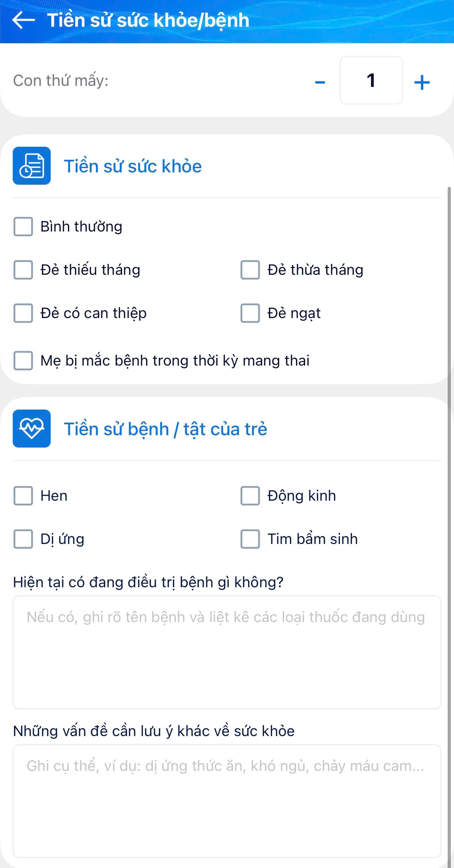454x868 pixels.
Task: Tick the "Đẻ thiếu tháng" checkbox
Action: (x=23, y=270)
